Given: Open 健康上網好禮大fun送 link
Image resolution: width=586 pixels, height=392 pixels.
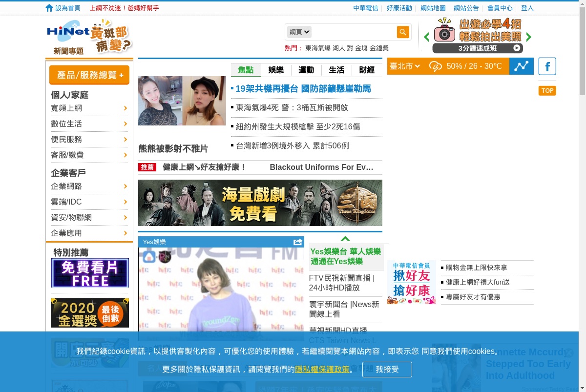Looking at the screenshot, I should click(478, 282).
